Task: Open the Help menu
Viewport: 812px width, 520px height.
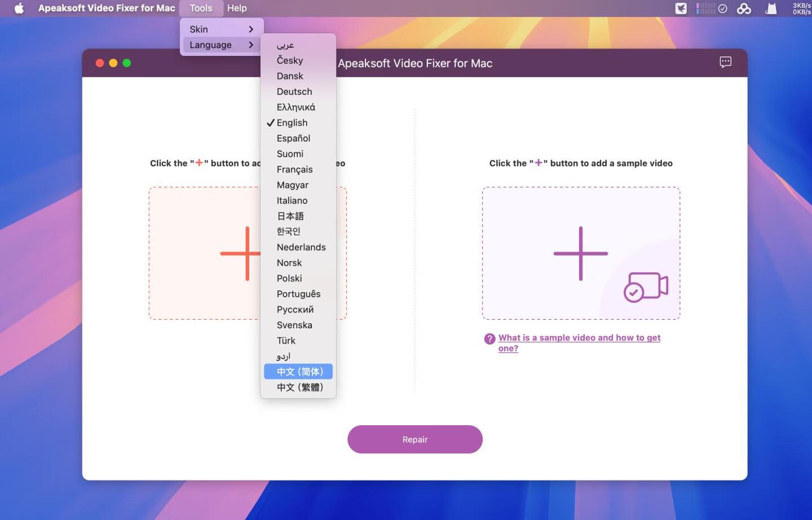Action: tap(237, 8)
